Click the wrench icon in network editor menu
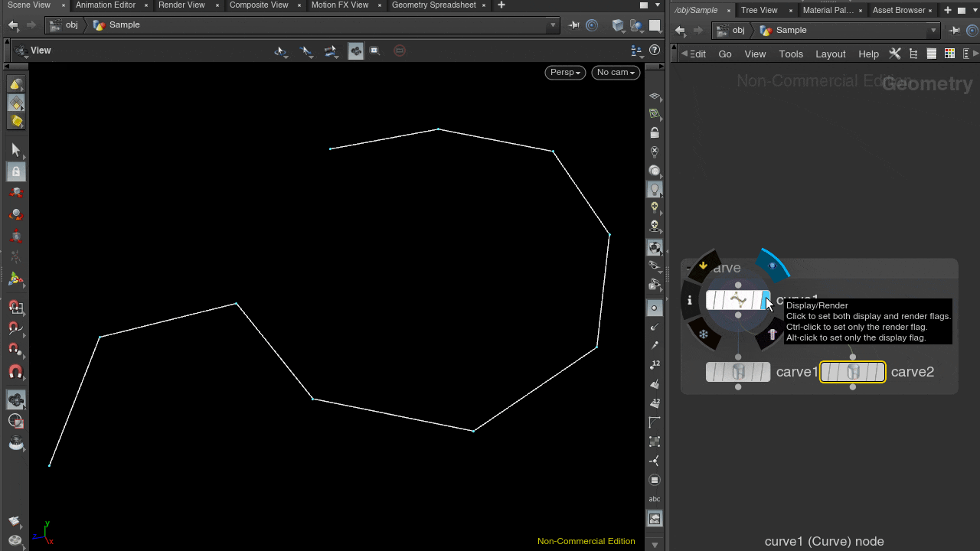Viewport: 980px width, 551px height. click(894, 54)
